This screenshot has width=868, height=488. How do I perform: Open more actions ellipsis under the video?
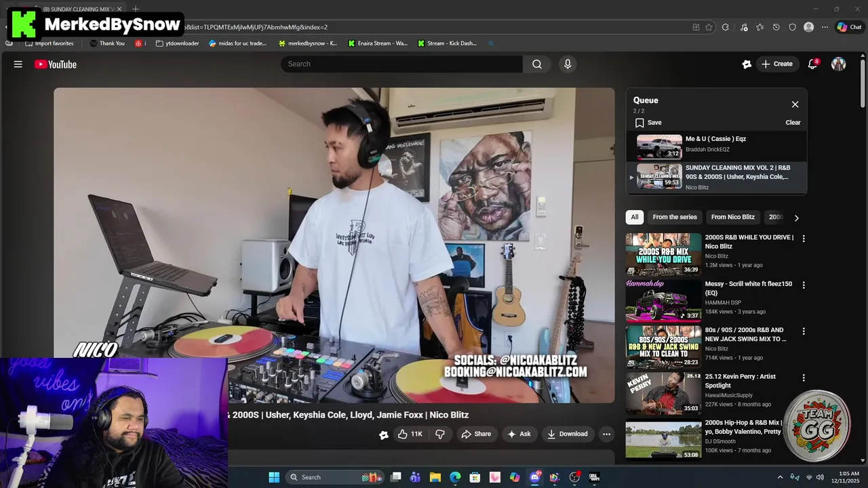(607, 434)
